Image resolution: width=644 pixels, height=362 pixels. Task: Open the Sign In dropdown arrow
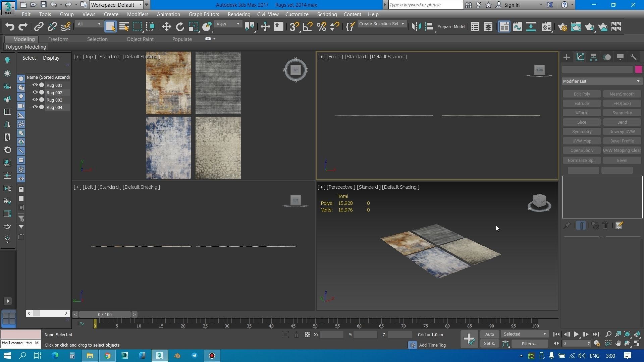pos(541,5)
